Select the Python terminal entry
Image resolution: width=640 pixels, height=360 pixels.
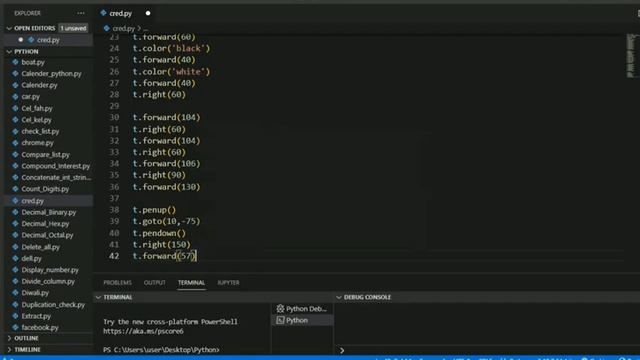[303, 320]
